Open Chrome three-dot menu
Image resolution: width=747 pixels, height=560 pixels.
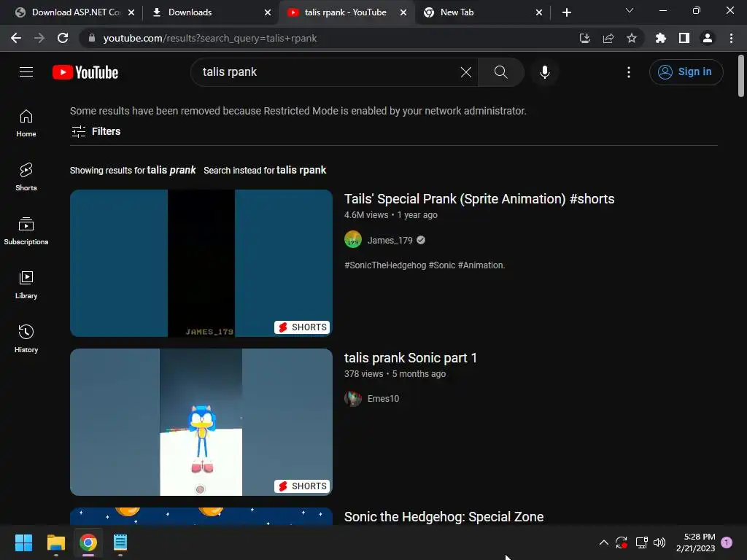[731, 38]
